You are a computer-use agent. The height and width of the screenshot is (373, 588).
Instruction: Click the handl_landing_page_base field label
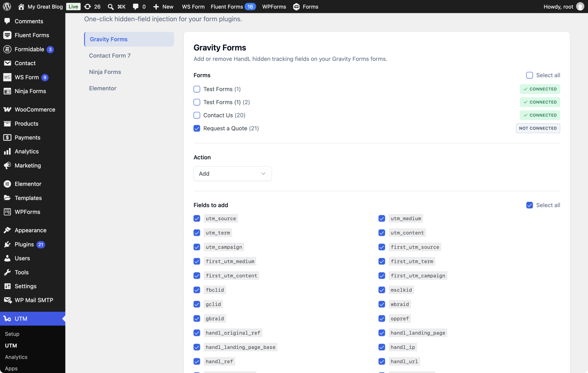coord(240,347)
